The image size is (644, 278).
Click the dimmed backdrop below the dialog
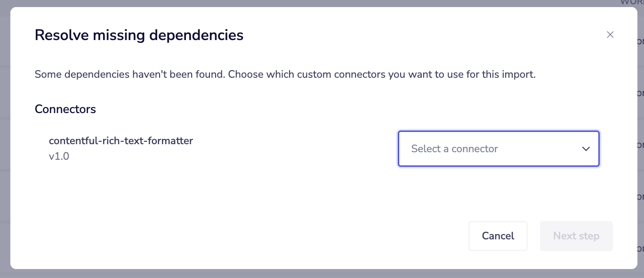tap(322, 274)
